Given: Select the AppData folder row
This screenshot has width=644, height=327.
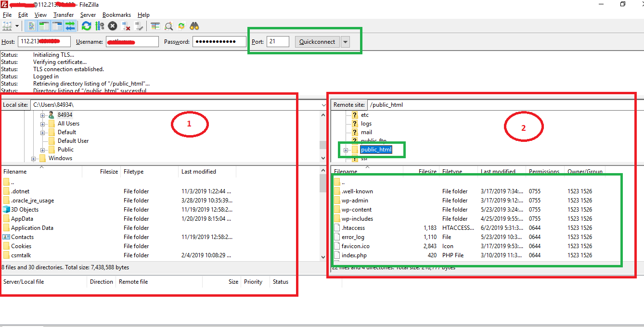Looking at the screenshot, I should [x=160, y=219].
